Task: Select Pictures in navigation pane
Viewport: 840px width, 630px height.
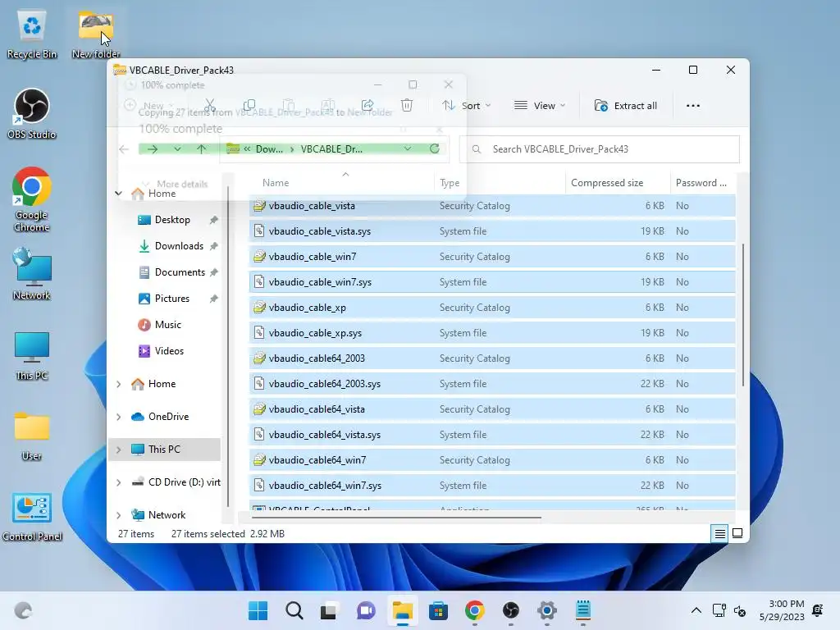Action: point(172,299)
